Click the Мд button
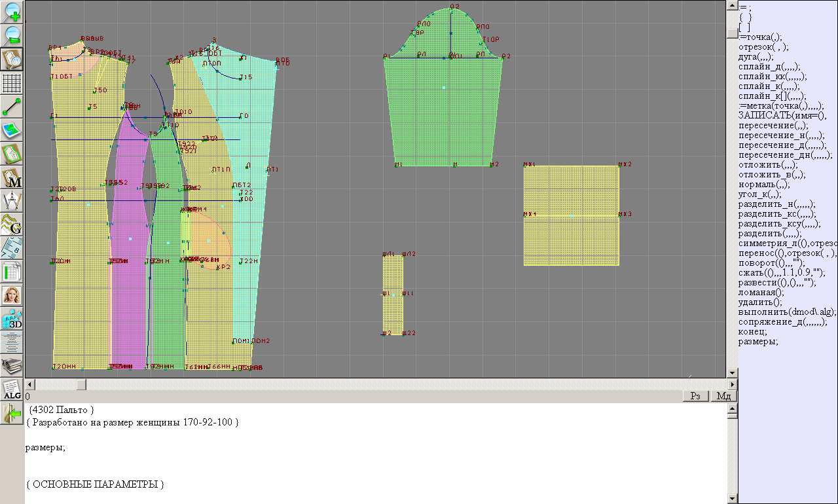 tap(723, 396)
